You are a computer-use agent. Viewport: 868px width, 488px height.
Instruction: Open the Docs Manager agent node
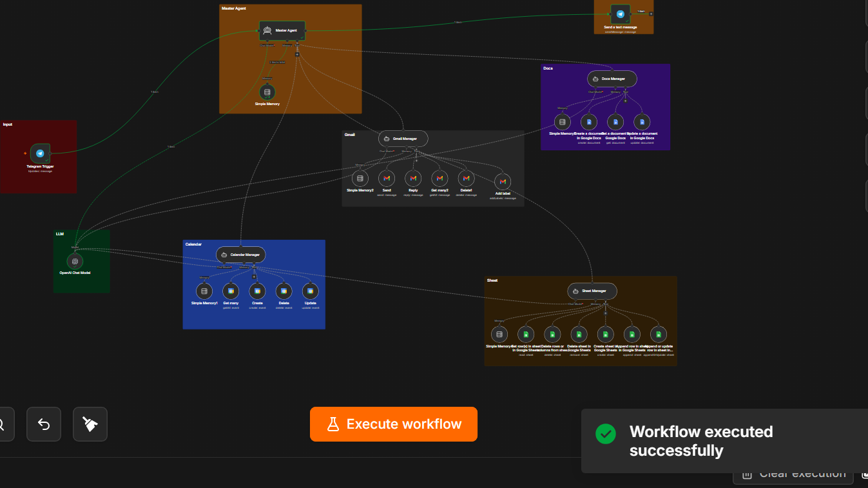(x=612, y=79)
